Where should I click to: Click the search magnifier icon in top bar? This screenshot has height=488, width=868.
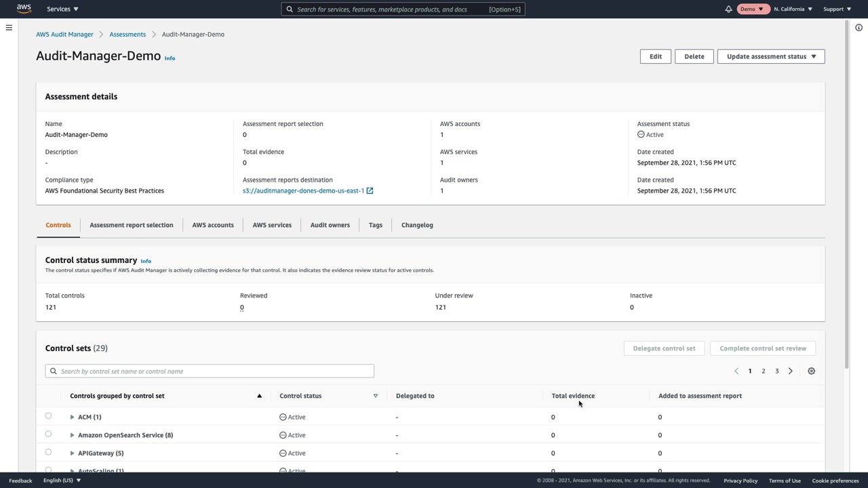tap(290, 9)
